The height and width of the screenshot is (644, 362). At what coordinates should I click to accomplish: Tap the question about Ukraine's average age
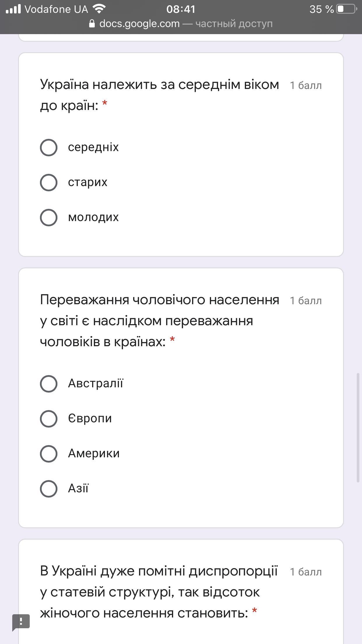click(159, 95)
